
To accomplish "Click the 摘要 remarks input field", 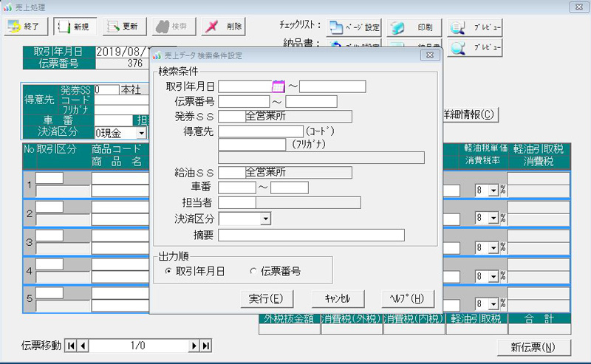I will pyautogui.click(x=311, y=236).
